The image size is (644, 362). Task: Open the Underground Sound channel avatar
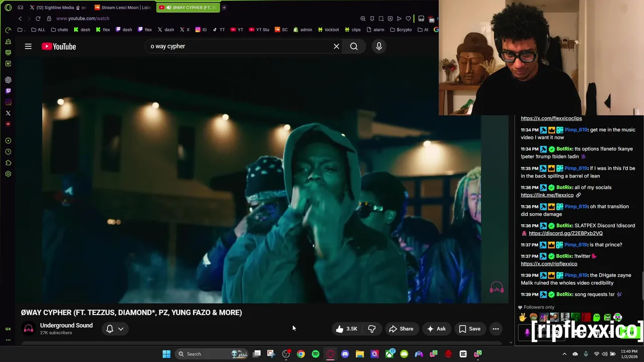pyautogui.click(x=29, y=329)
